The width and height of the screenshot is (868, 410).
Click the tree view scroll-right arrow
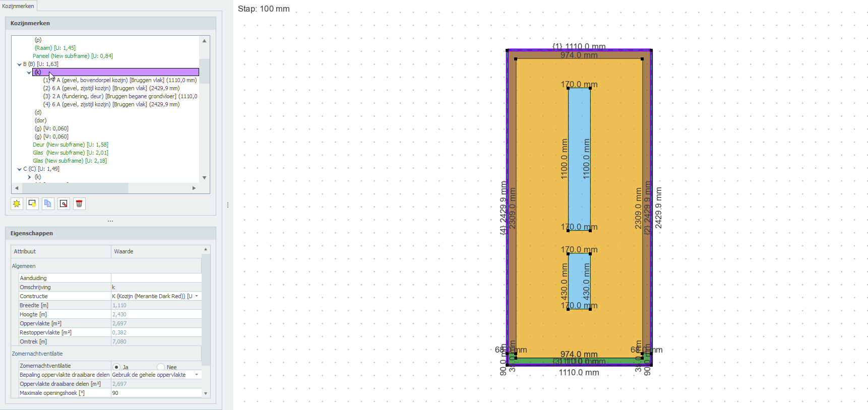[194, 188]
